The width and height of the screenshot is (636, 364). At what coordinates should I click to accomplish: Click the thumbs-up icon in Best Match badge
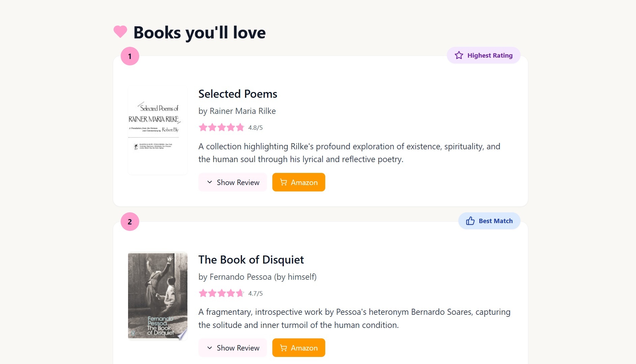click(x=470, y=221)
